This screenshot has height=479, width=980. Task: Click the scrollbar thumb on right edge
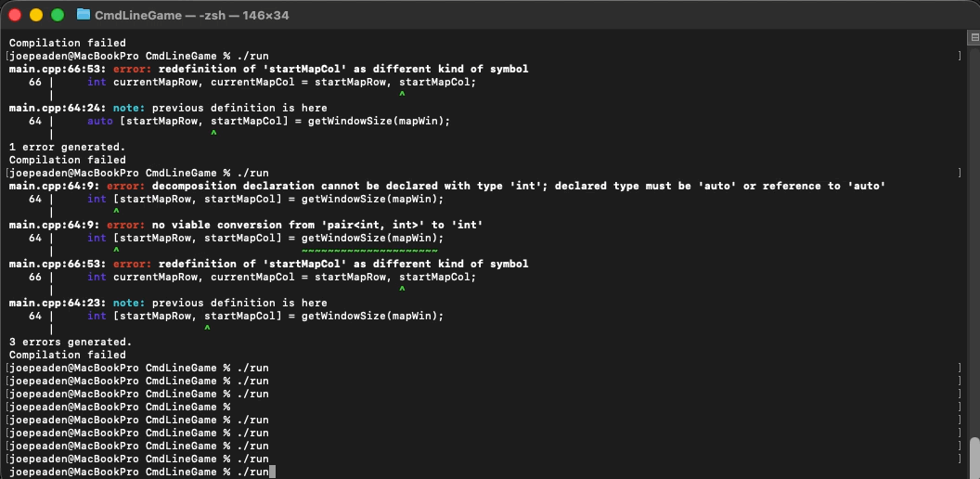pos(974,456)
